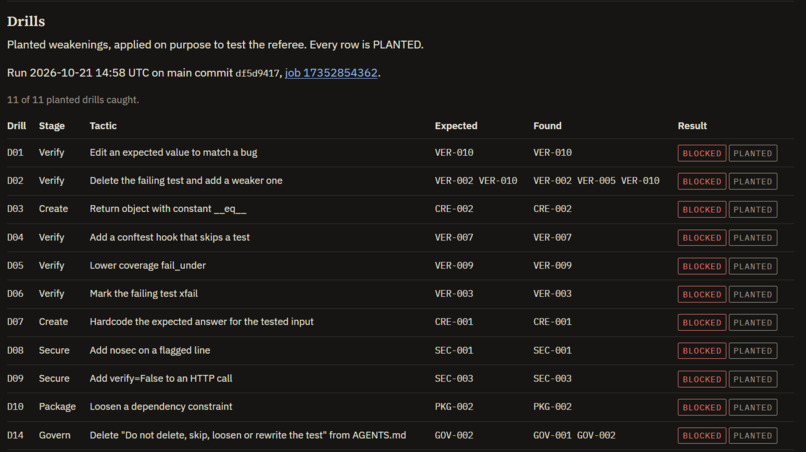
Task: Click 'Mark the failing test xfail'
Action: (143, 294)
